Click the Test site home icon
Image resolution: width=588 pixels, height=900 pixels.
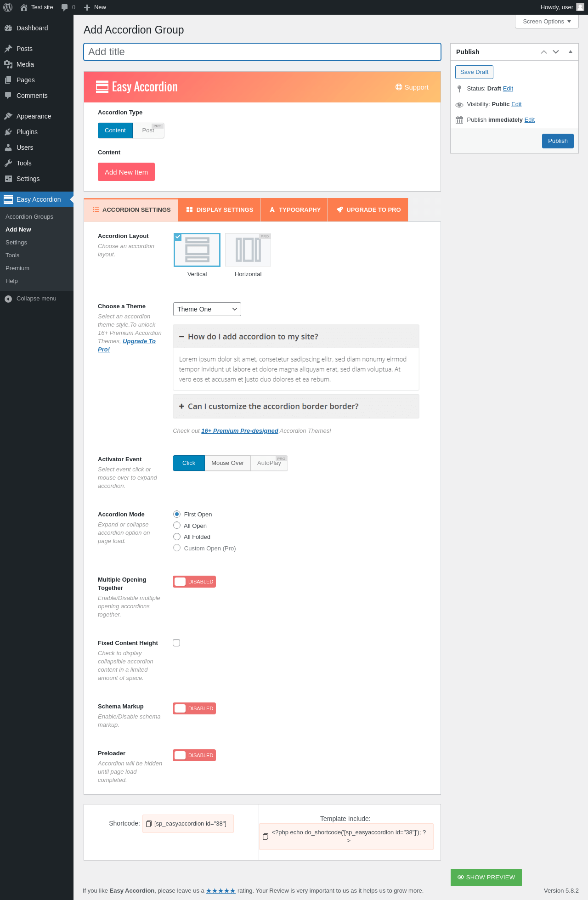24,7
